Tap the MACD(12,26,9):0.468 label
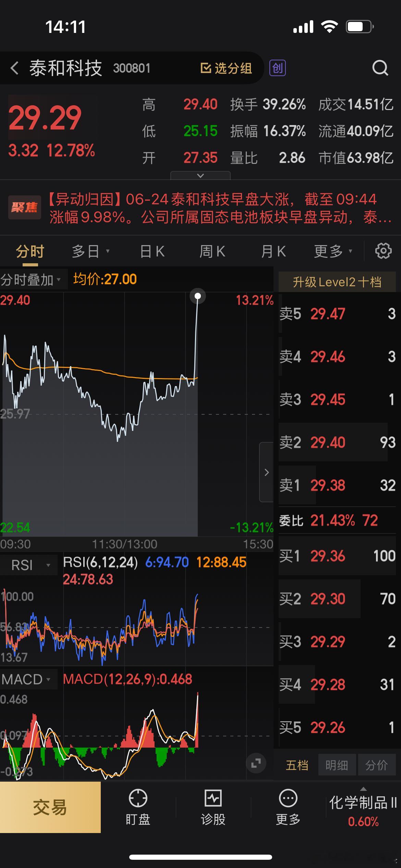The image size is (401, 868). (127, 679)
